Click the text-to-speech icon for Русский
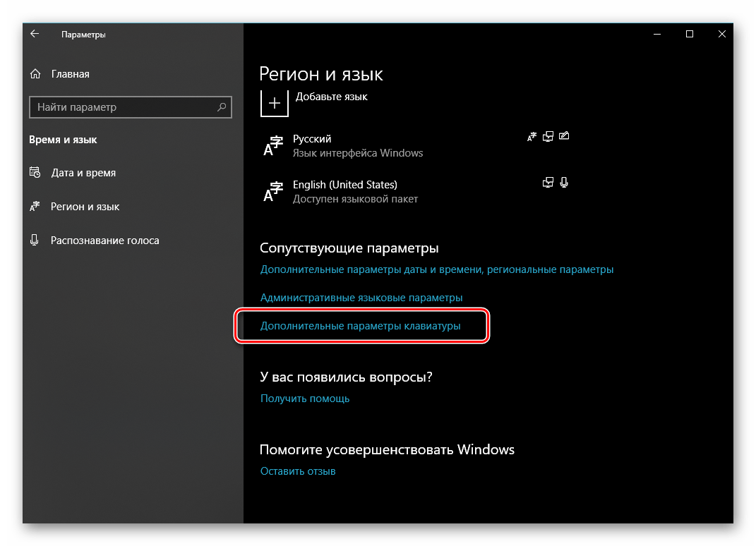Viewport: 756px width, 546px height. pyautogui.click(x=548, y=136)
